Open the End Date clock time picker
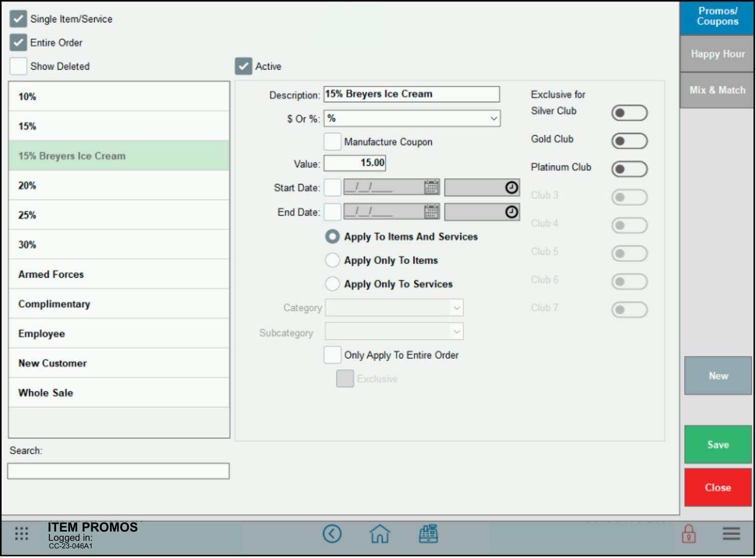Screen dimensions: 756x558 511,212
